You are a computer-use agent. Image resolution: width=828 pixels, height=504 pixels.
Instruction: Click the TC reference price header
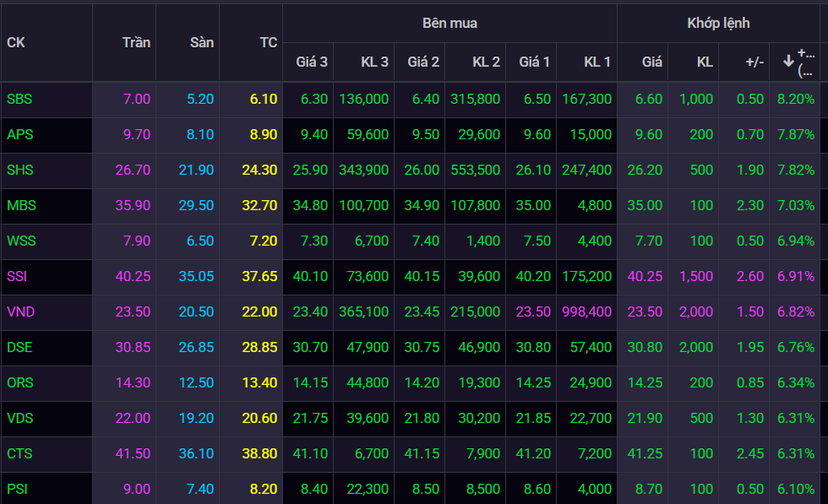(268, 42)
